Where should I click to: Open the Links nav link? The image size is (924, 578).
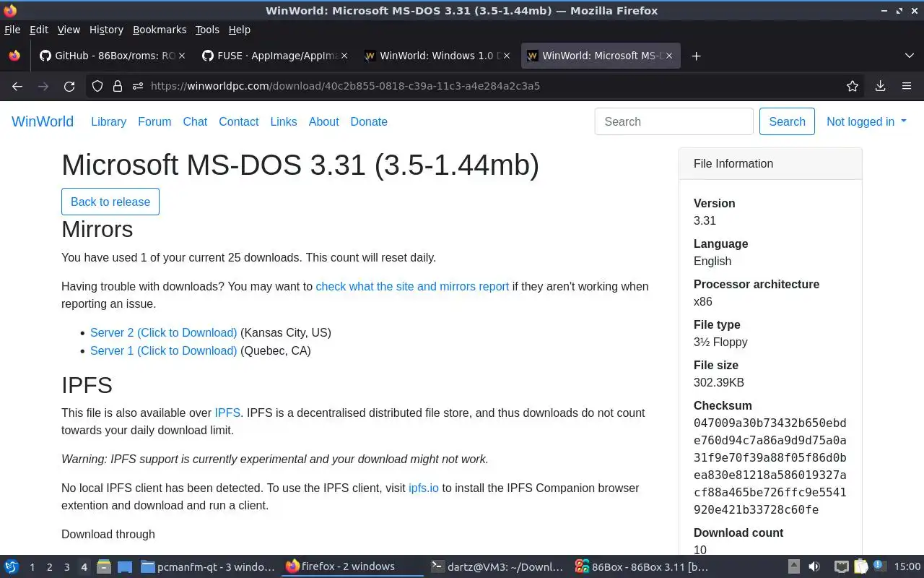tap(284, 121)
